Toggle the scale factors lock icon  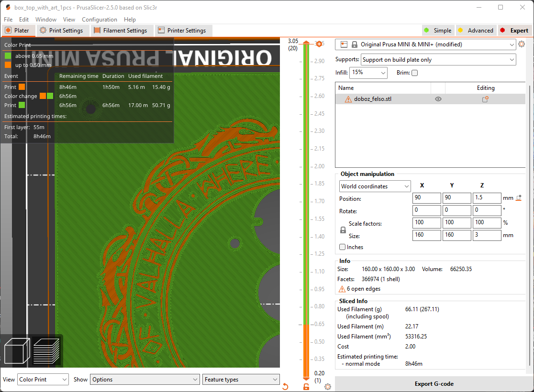(343, 230)
